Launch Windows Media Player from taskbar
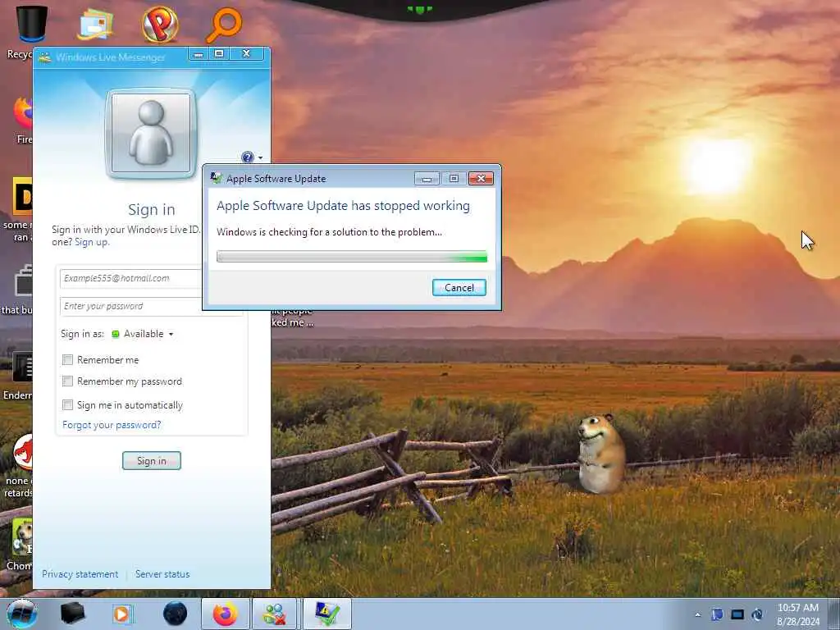 click(x=122, y=614)
